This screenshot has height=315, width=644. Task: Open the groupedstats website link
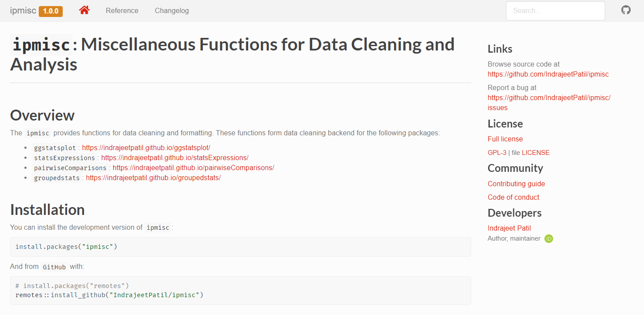click(153, 178)
